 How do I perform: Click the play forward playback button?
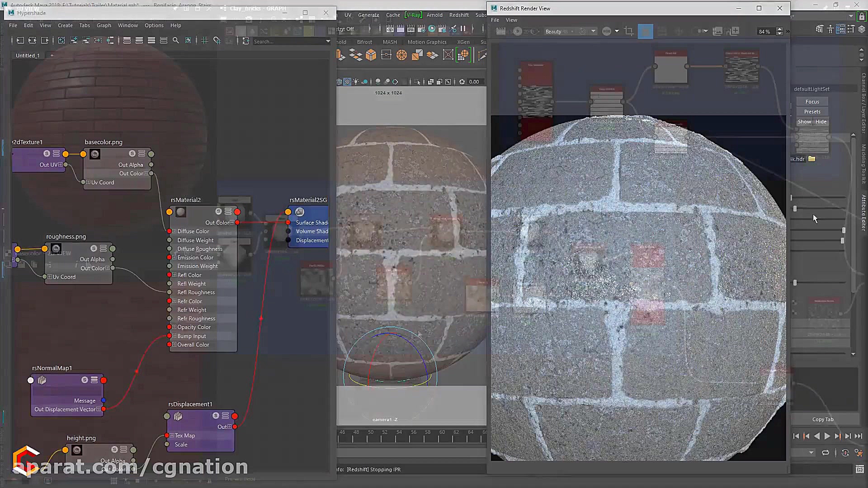coord(827,436)
